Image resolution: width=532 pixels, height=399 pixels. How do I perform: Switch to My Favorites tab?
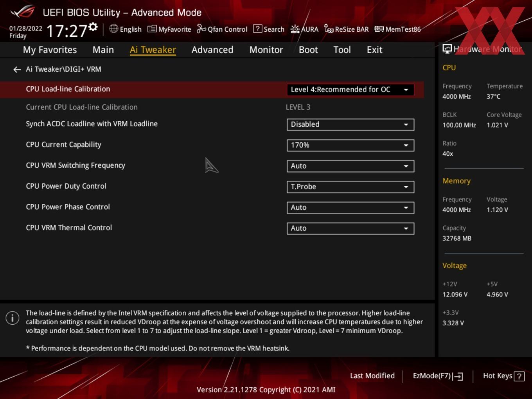tap(50, 50)
